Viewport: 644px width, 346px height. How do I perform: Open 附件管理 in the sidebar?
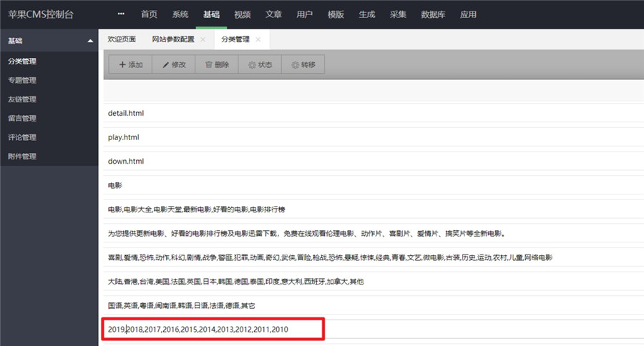(22, 157)
